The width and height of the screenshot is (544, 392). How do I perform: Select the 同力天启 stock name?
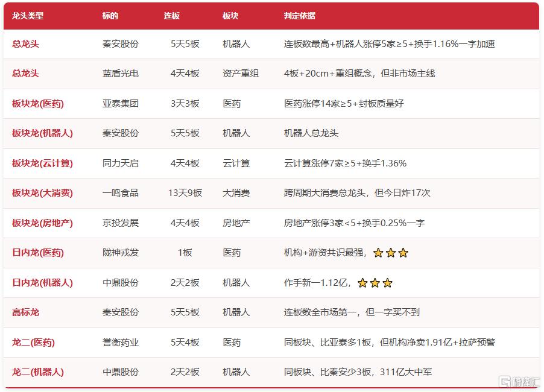click(x=121, y=163)
